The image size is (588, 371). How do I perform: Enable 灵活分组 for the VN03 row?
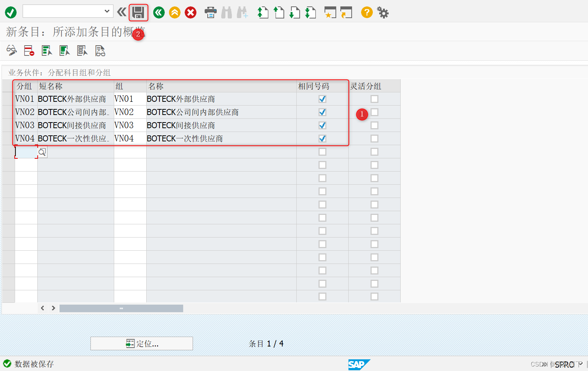[374, 125]
